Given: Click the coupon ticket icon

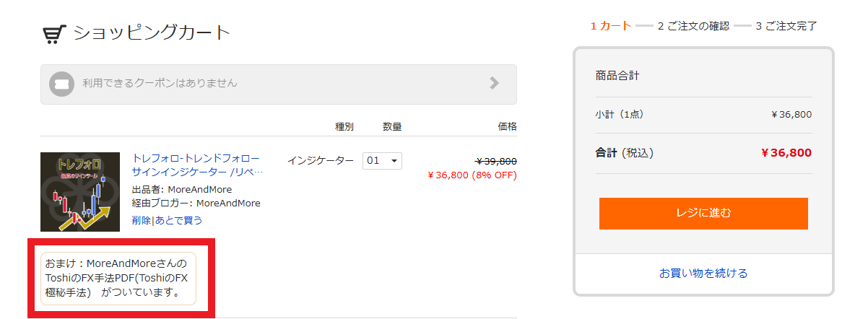Looking at the screenshot, I should 62,84.
